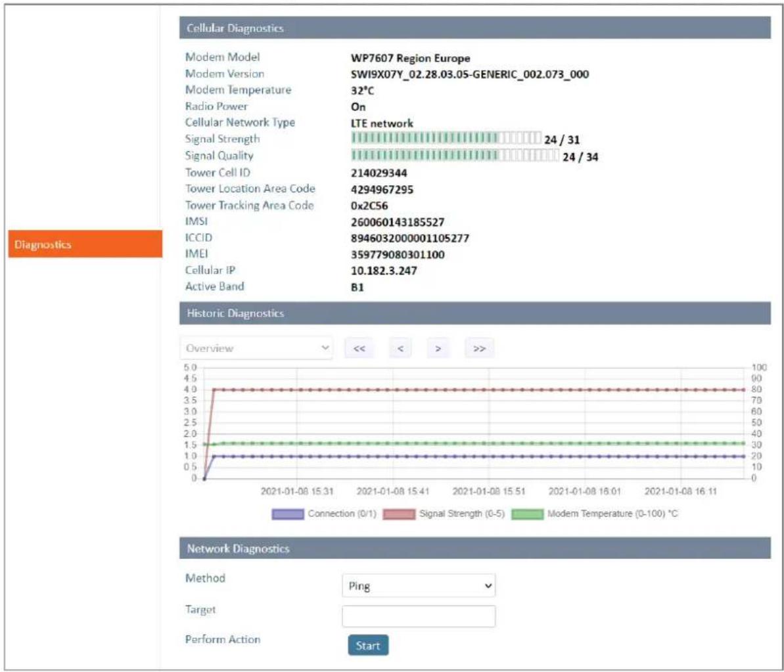Viewport: 784px width, 672px height.
Task: Select the LTE network value
Action: tap(382, 123)
